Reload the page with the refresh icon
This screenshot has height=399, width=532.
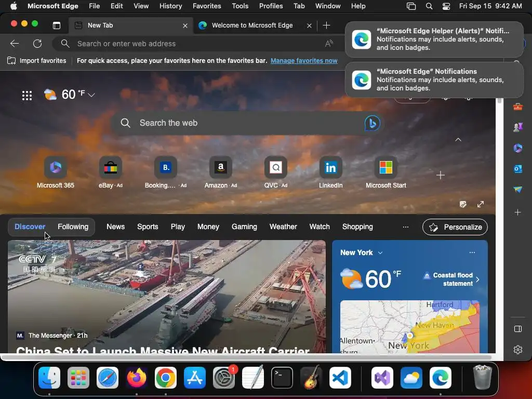click(37, 44)
